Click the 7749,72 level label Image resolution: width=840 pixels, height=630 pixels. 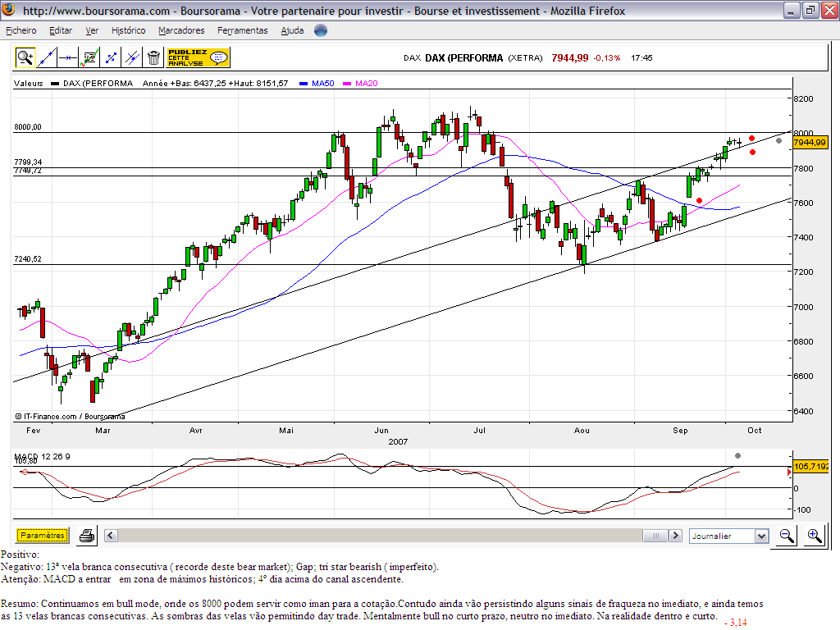[x=28, y=171]
